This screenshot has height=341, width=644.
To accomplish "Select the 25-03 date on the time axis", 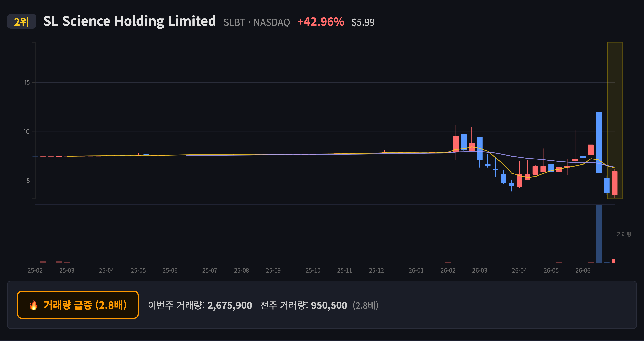I will 67,270.
